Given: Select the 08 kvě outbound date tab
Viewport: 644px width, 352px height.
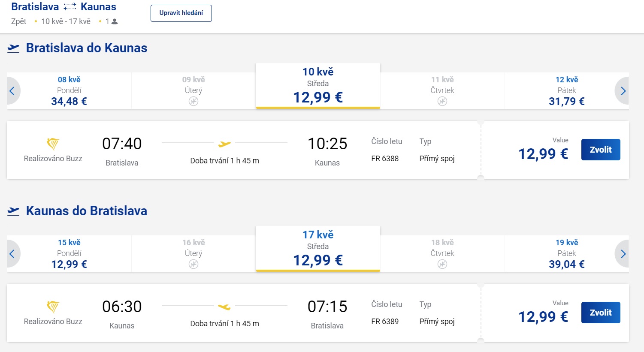Looking at the screenshot, I should point(69,90).
